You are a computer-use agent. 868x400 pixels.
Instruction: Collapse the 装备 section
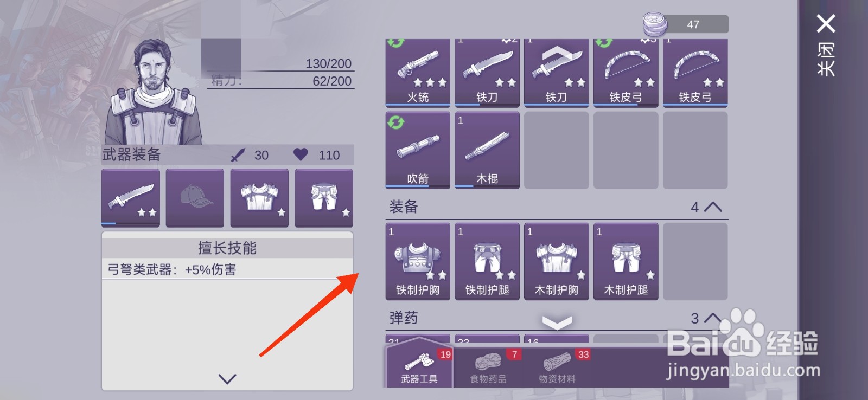point(712,207)
